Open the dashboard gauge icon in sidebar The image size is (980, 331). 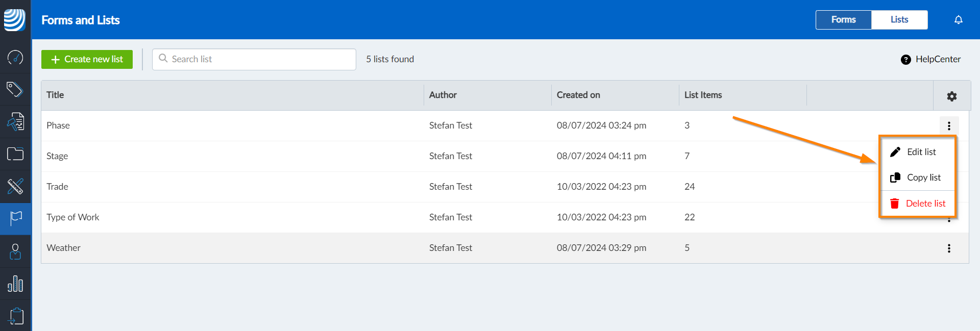pos(15,57)
